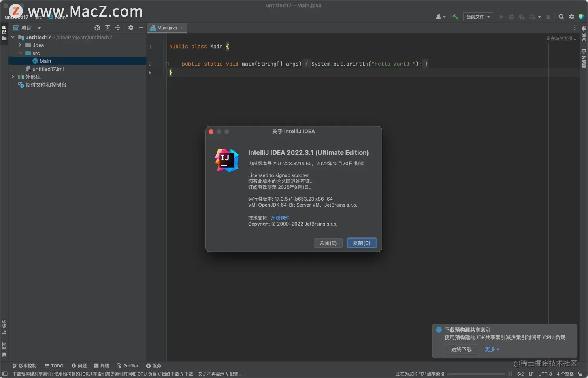The width and height of the screenshot is (588, 378).
Task: Click the 复制(C) button in About dialog
Action: 362,243
